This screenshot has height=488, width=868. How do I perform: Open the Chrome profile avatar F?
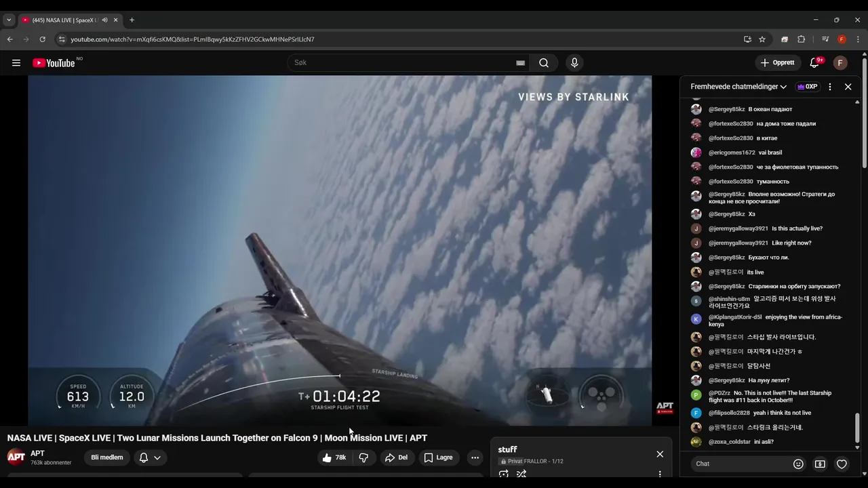pyautogui.click(x=842, y=39)
